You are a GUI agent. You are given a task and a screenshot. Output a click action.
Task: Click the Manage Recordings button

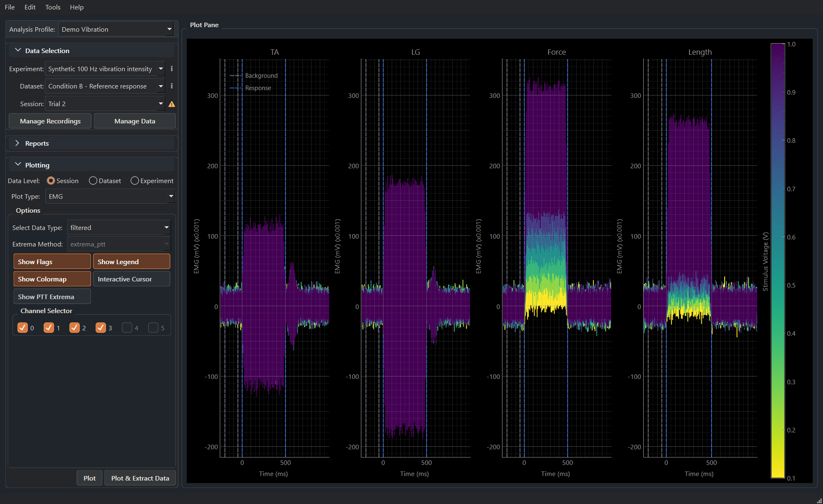coord(50,121)
